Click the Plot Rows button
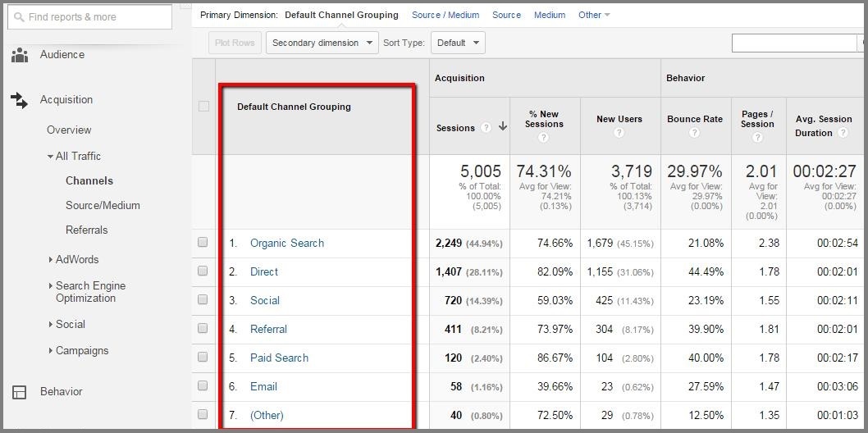868x433 pixels. tap(235, 43)
